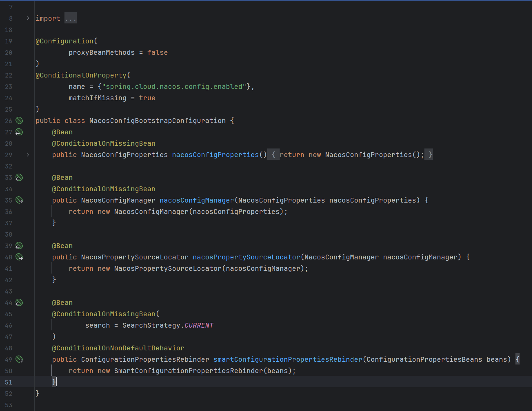This screenshot has height=411, width=532.
Task: Click the folded opening brace before return on line 29
Action: coord(273,155)
